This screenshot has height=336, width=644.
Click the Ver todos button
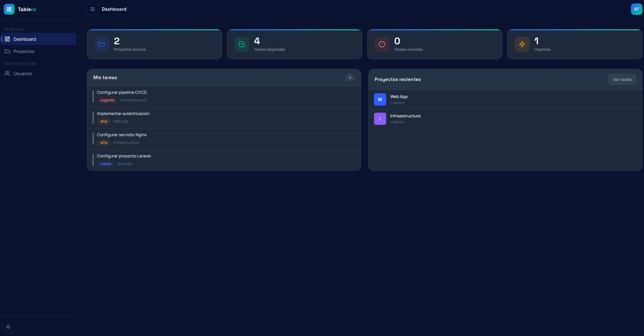(x=622, y=80)
